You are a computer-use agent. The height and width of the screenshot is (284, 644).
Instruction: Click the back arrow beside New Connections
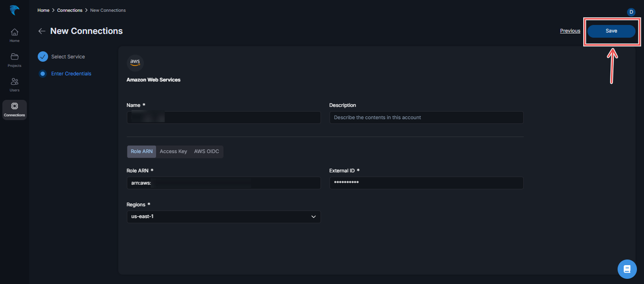click(42, 31)
